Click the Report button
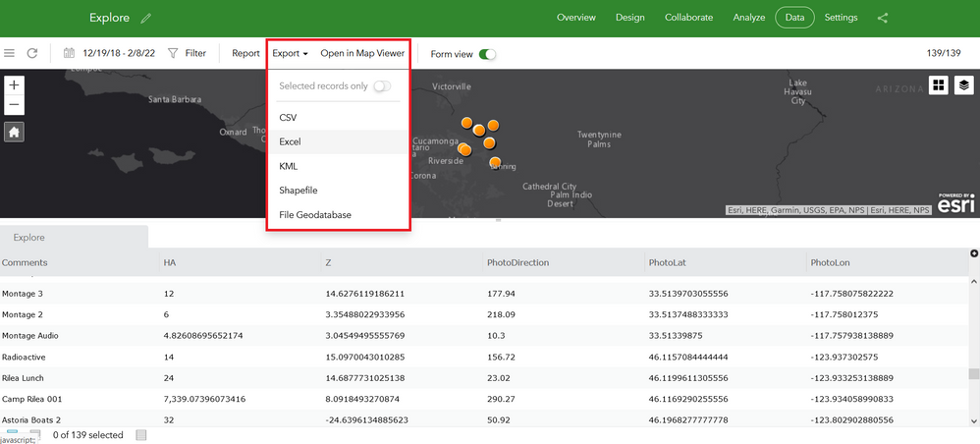The image size is (980, 444). point(245,54)
